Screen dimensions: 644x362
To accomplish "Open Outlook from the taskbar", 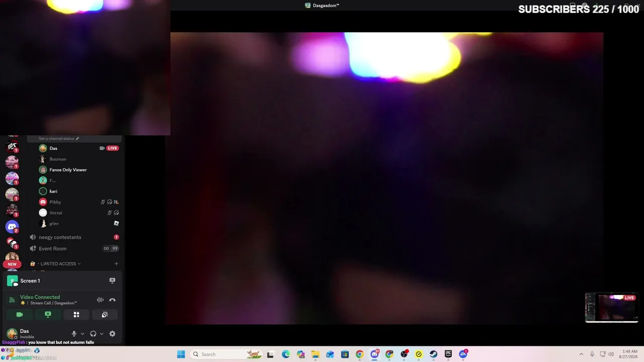I will 330,354.
